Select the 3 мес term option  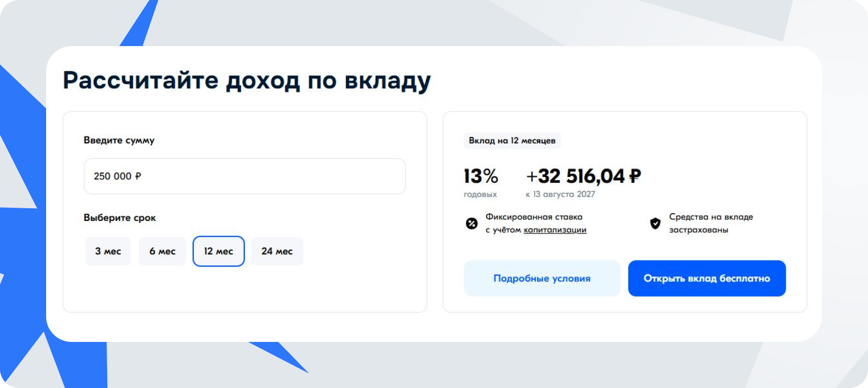click(108, 251)
